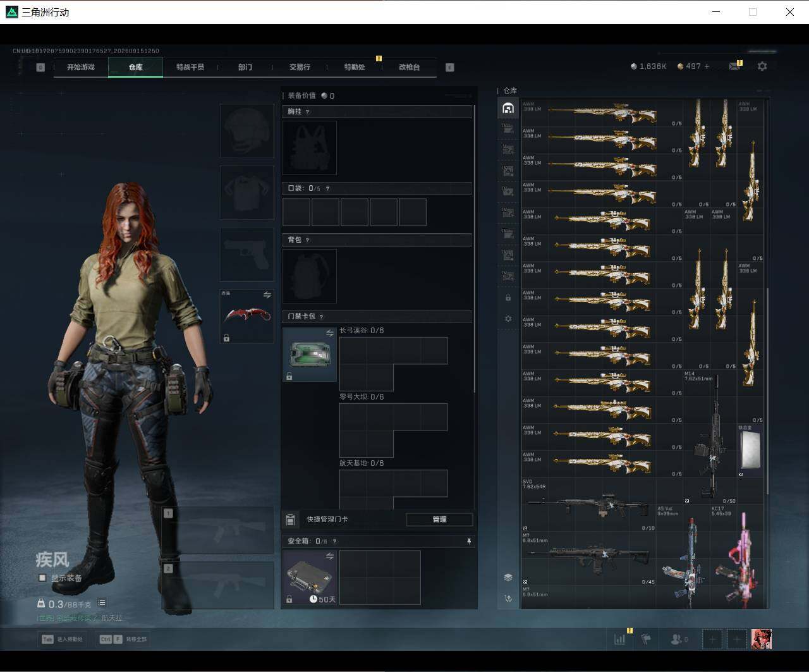Select the empty pistol slot
This screenshot has width=809, height=672.
click(246, 255)
